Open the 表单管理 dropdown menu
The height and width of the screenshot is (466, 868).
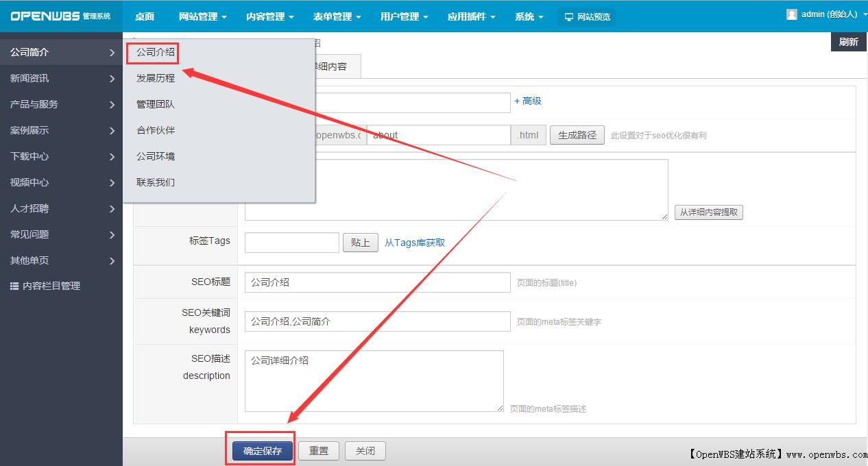click(x=335, y=16)
